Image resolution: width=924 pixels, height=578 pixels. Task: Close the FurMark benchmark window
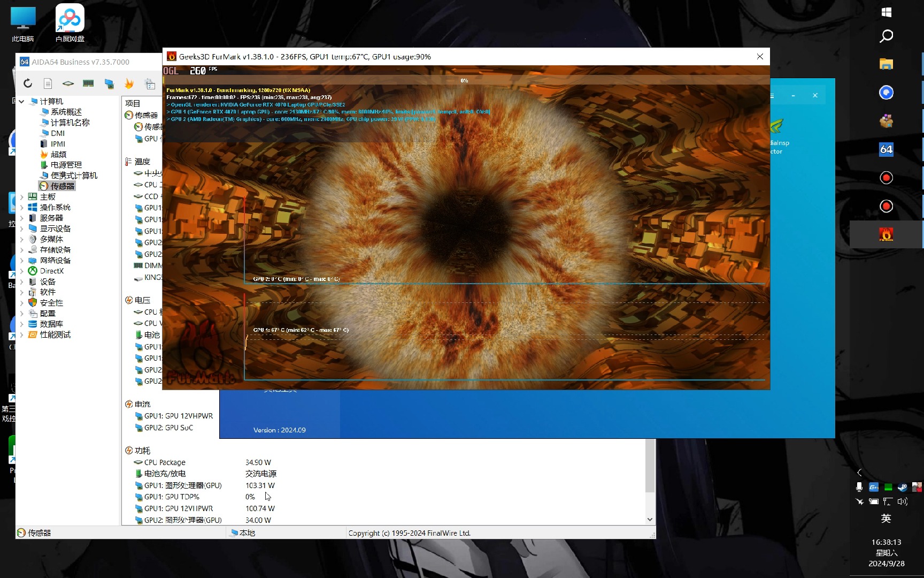point(760,57)
